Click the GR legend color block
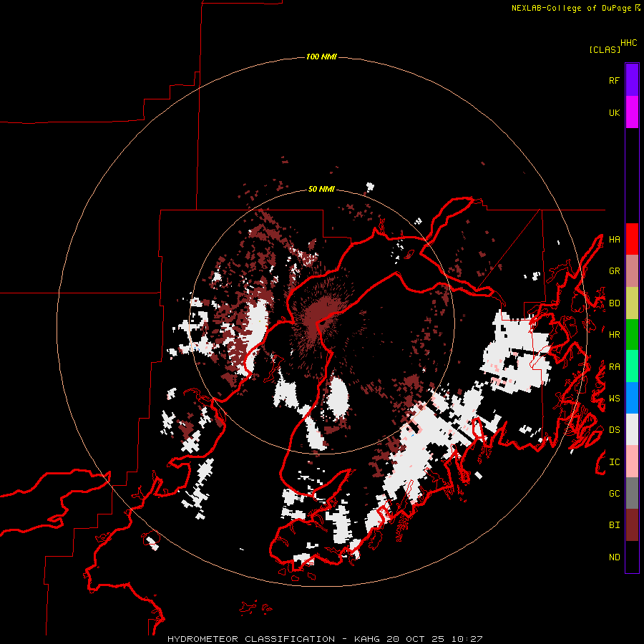The height and width of the screenshot is (644, 644). 632,271
